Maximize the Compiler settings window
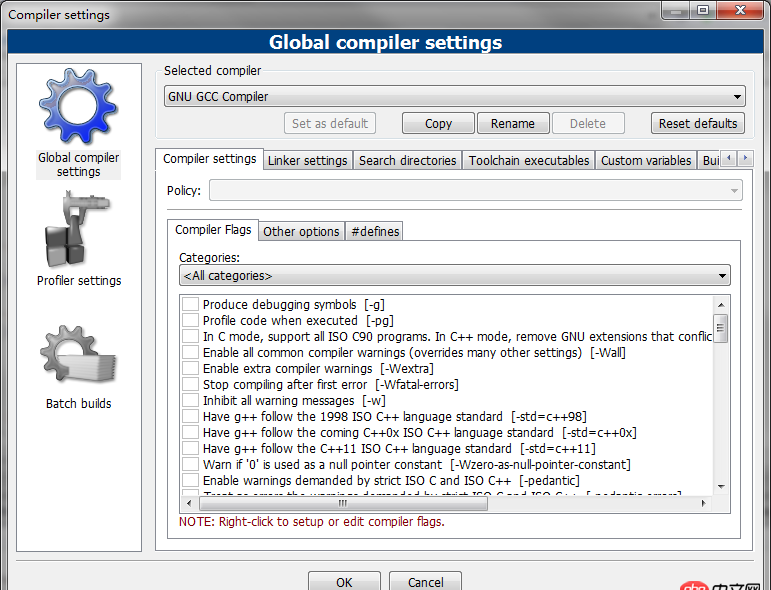771x590 pixels. coord(703,10)
